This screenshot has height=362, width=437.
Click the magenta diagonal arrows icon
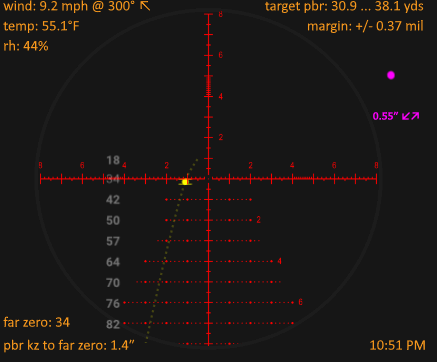pyautogui.click(x=411, y=116)
